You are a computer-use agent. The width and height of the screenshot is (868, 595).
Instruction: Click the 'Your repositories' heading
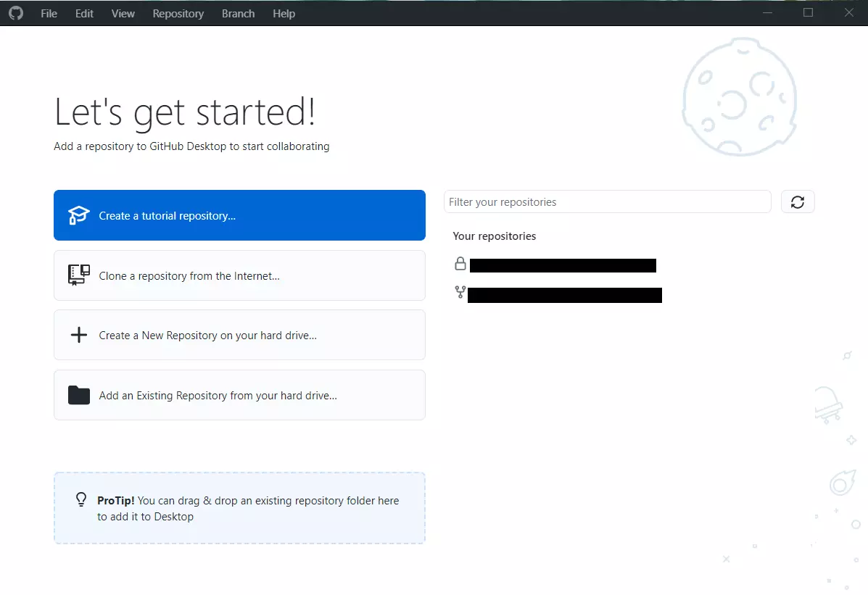coord(495,236)
